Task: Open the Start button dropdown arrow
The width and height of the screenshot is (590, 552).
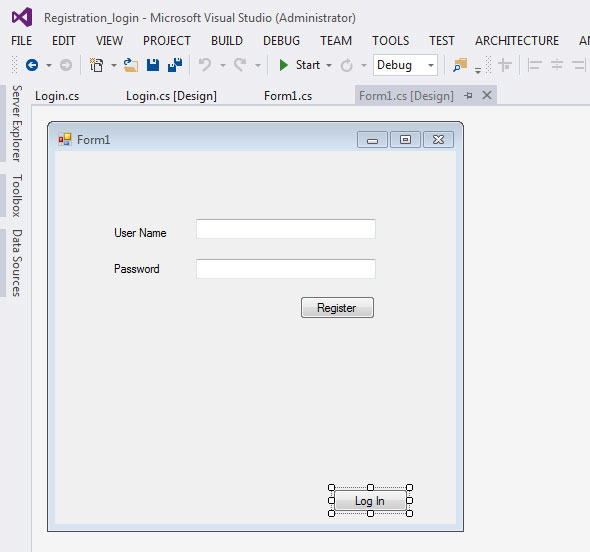Action: pos(329,65)
